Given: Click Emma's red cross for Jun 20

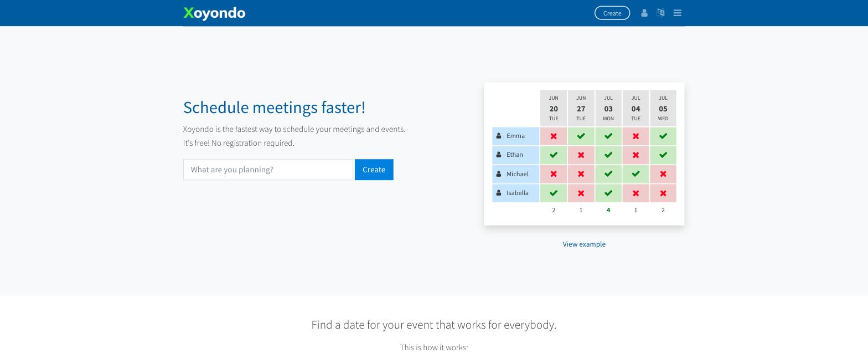Looking at the screenshot, I should [x=554, y=136].
